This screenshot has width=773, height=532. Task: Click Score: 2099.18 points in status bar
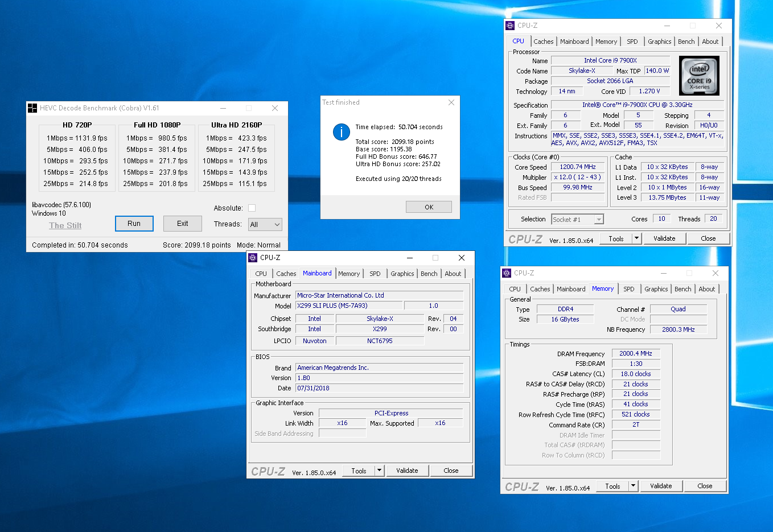[197, 245]
